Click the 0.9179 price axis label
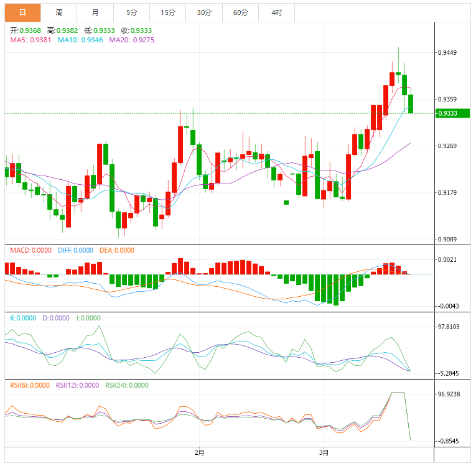Screen dimensions: 476x471 [447, 193]
